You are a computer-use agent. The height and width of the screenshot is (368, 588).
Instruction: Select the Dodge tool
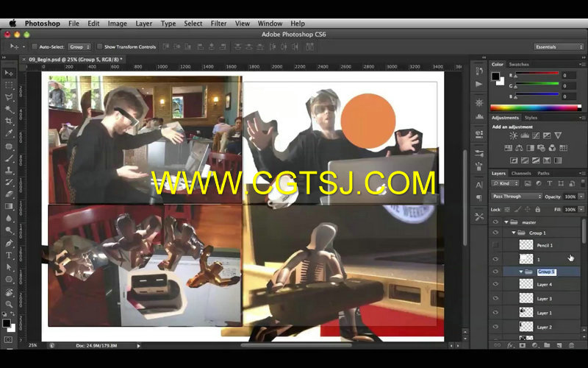pyautogui.click(x=9, y=230)
